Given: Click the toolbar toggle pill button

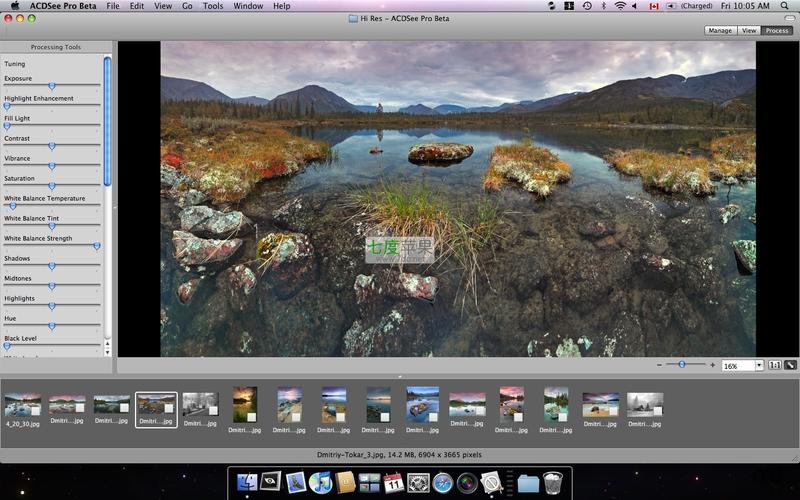Looking at the screenshot, I should click(790, 18).
